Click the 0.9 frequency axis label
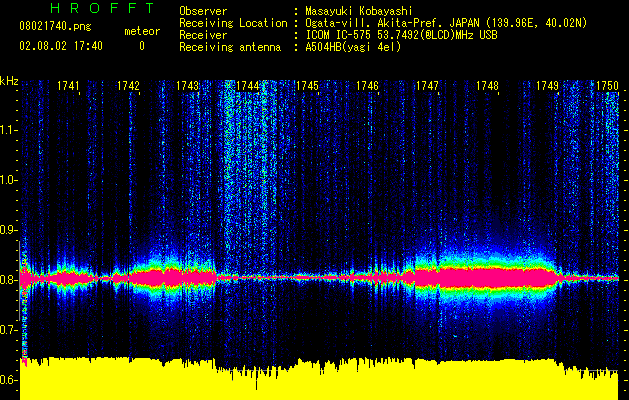Image resolution: width=629 pixels, height=400 pixels. [x=8, y=230]
